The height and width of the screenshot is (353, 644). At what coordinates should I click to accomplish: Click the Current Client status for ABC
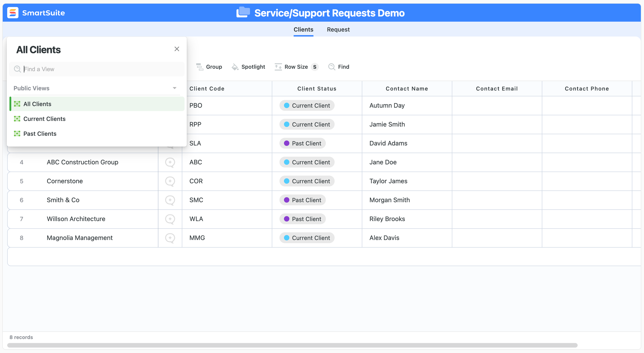(307, 162)
